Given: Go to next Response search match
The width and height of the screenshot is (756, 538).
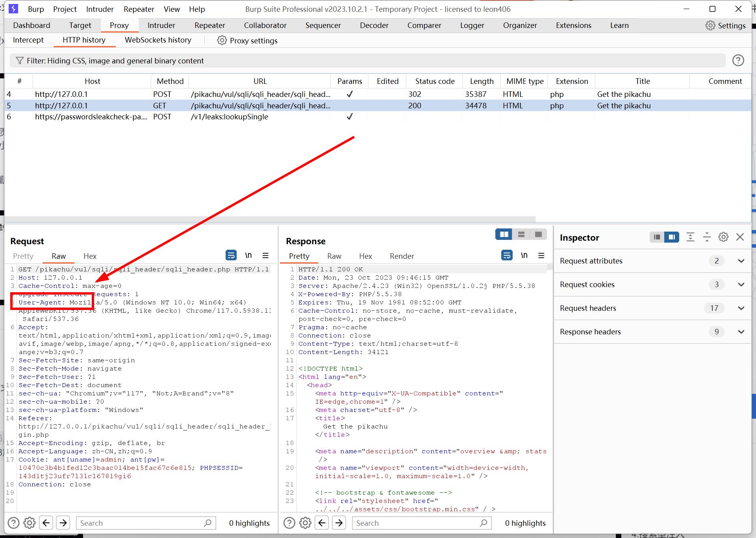Looking at the screenshot, I should coord(339,523).
